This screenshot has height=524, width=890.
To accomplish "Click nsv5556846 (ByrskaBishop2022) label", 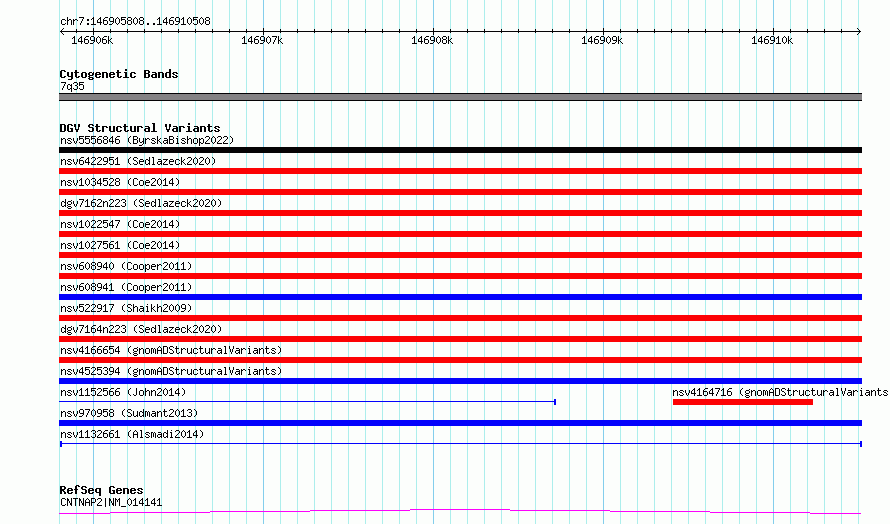I will [x=147, y=140].
